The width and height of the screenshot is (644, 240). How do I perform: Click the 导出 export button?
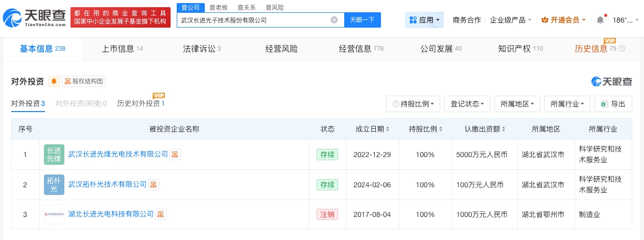613,104
